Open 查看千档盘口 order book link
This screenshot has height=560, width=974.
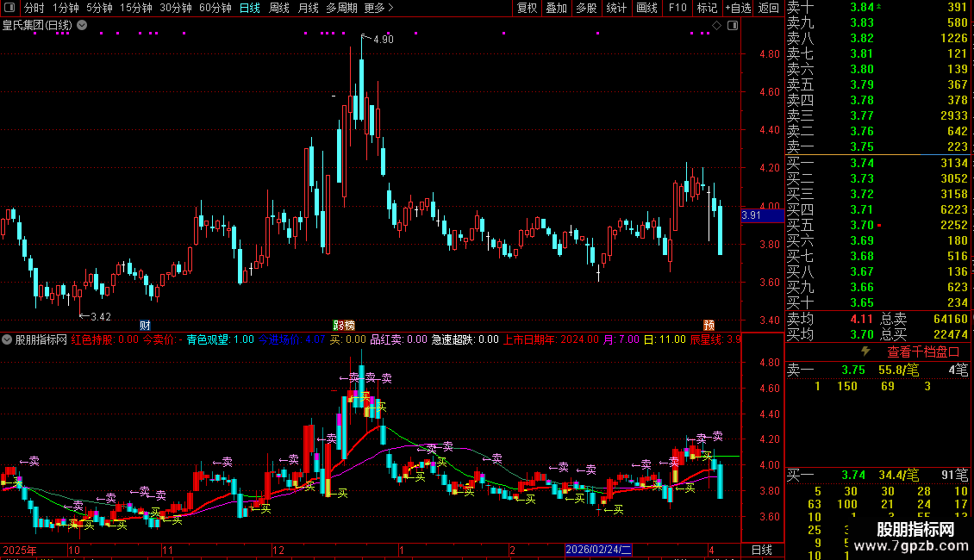[x=923, y=352]
